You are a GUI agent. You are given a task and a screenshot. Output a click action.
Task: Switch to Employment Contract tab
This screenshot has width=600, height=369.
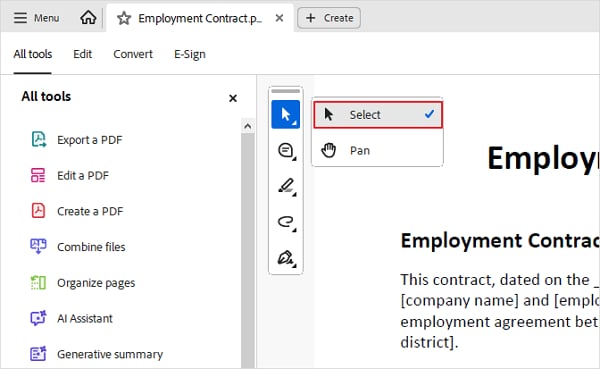[x=200, y=18]
